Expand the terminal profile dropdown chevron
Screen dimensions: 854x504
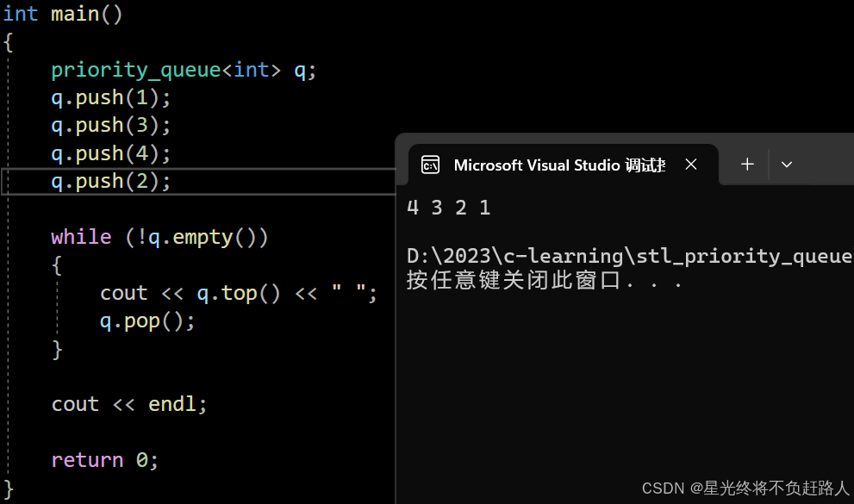pos(787,165)
